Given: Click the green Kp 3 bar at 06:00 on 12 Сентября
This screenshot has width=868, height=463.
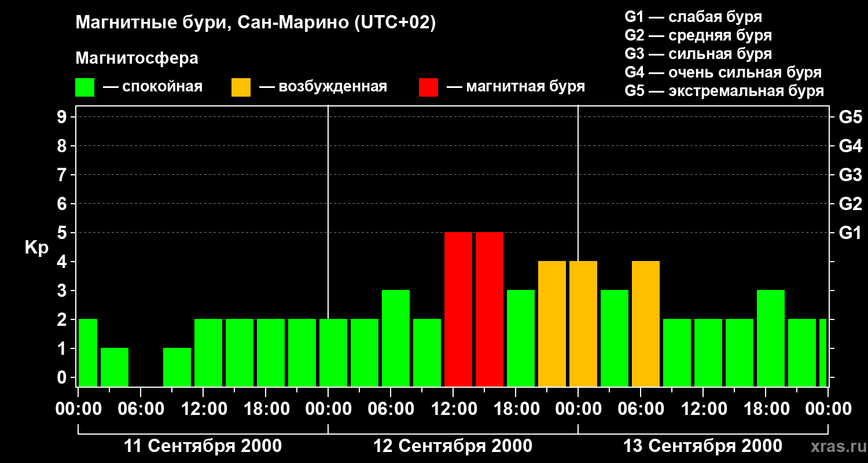Looking at the screenshot, I should coord(396,339).
